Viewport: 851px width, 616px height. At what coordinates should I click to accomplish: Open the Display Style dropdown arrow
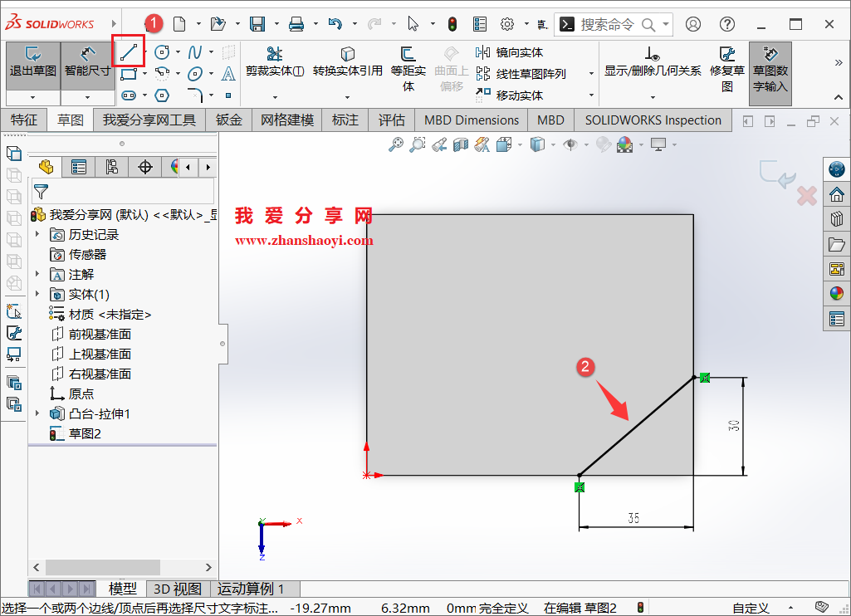pyautogui.click(x=553, y=144)
